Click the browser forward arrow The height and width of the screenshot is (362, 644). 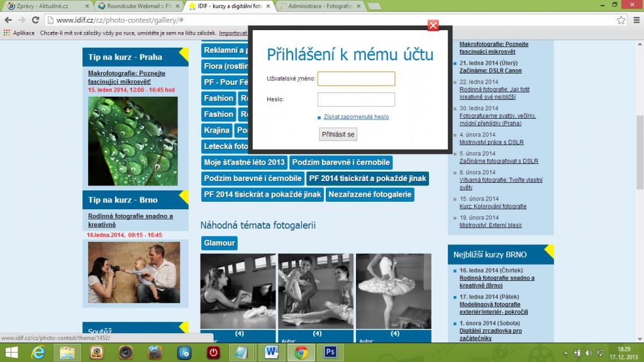pos(22,19)
